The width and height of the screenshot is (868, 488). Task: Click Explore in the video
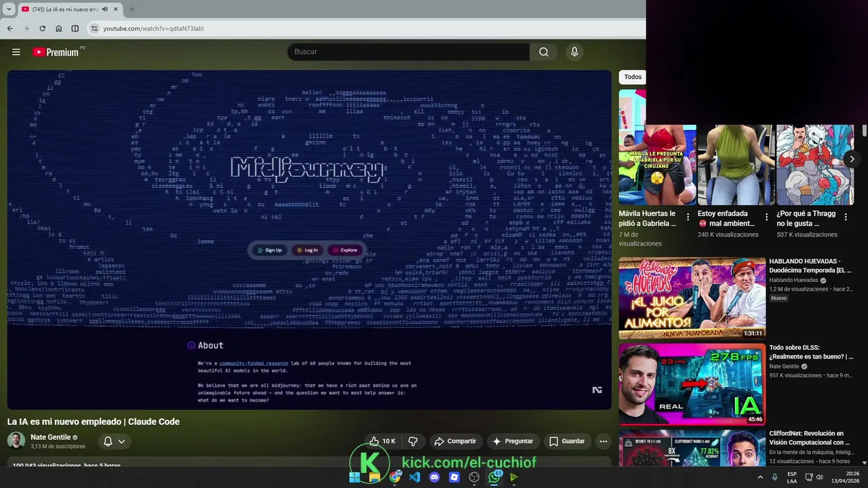(x=344, y=250)
